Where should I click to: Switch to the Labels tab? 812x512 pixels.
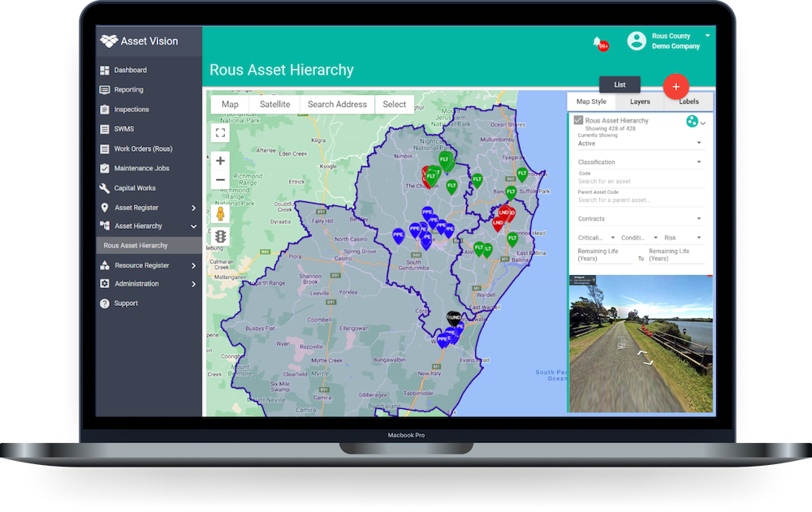point(689,101)
